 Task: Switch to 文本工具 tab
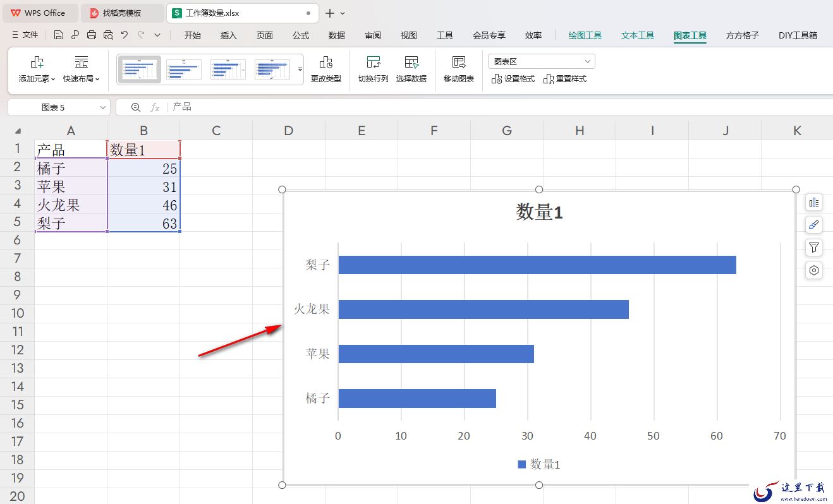[x=638, y=35]
